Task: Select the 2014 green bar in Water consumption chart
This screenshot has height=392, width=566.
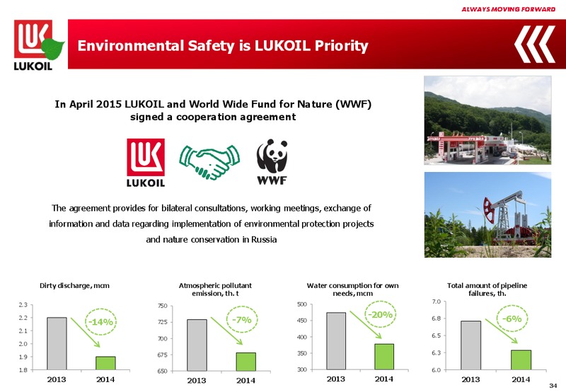Action: 384,357
